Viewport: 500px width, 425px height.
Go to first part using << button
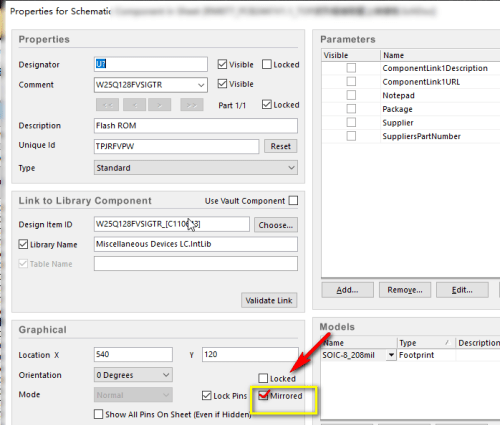tap(107, 105)
